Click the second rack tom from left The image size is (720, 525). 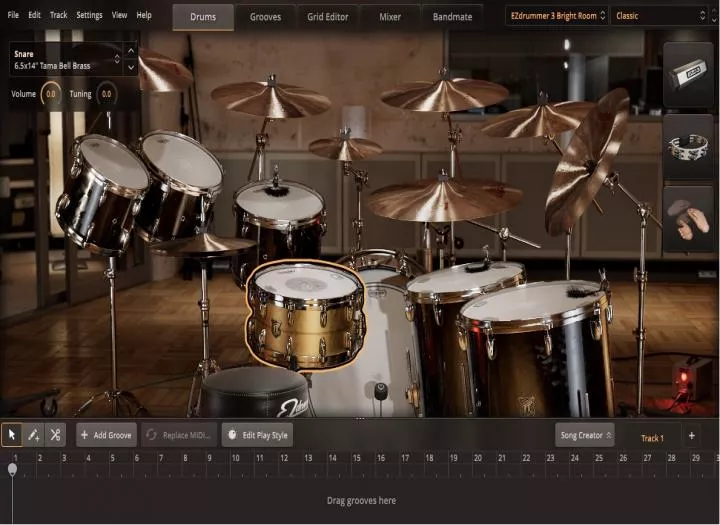click(x=181, y=184)
